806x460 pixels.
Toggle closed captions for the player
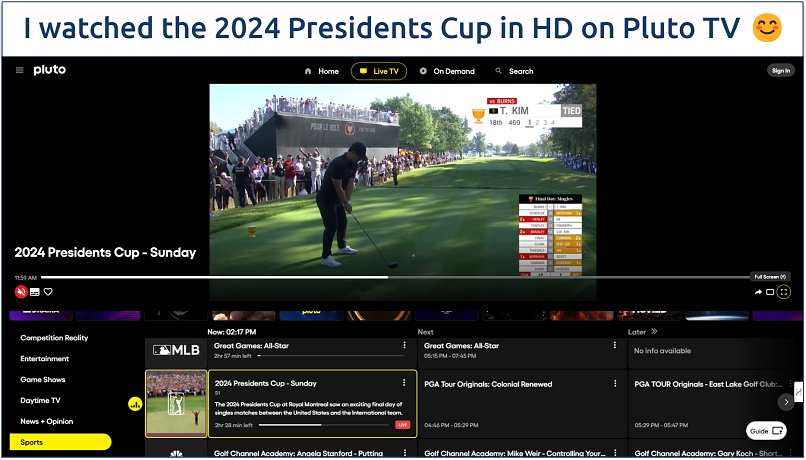(x=35, y=292)
